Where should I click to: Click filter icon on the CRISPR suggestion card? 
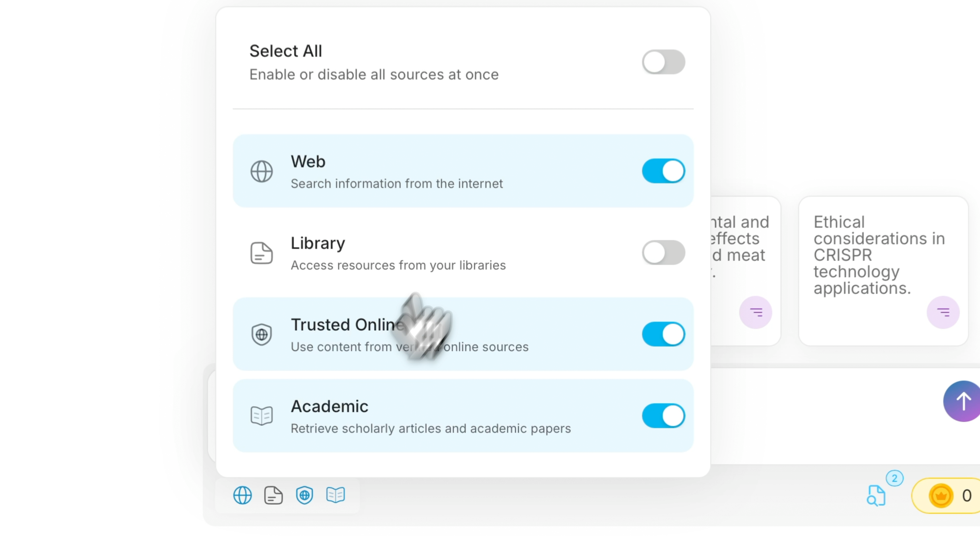(x=943, y=312)
